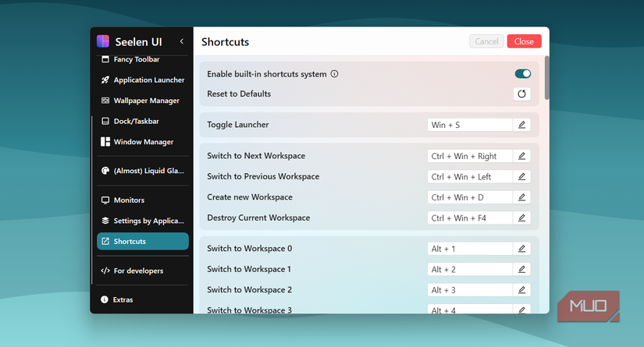Click the Switch to Workspace 0 label
Viewport: 644px width, 347px height.
click(250, 249)
